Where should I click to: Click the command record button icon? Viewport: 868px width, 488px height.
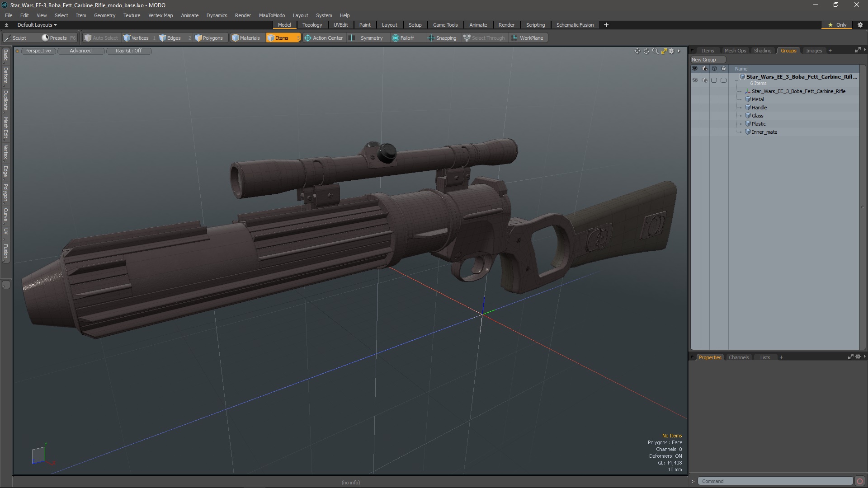(x=860, y=481)
